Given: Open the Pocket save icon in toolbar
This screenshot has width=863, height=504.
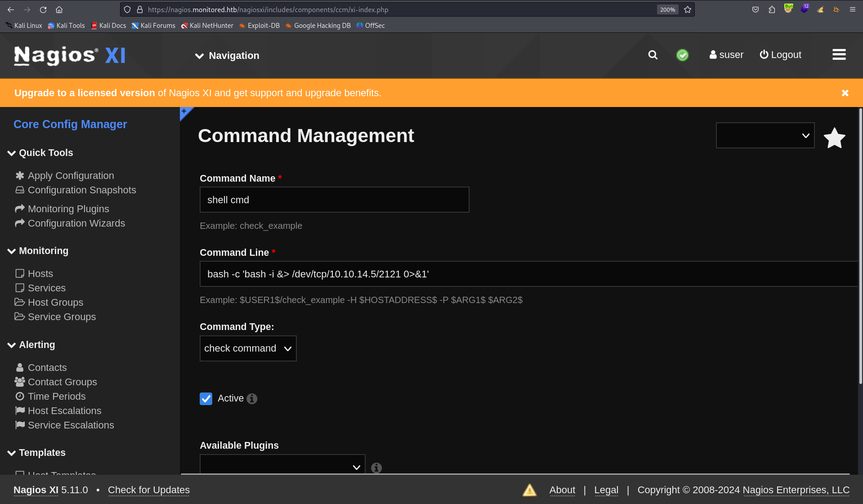Looking at the screenshot, I should click(x=756, y=9).
